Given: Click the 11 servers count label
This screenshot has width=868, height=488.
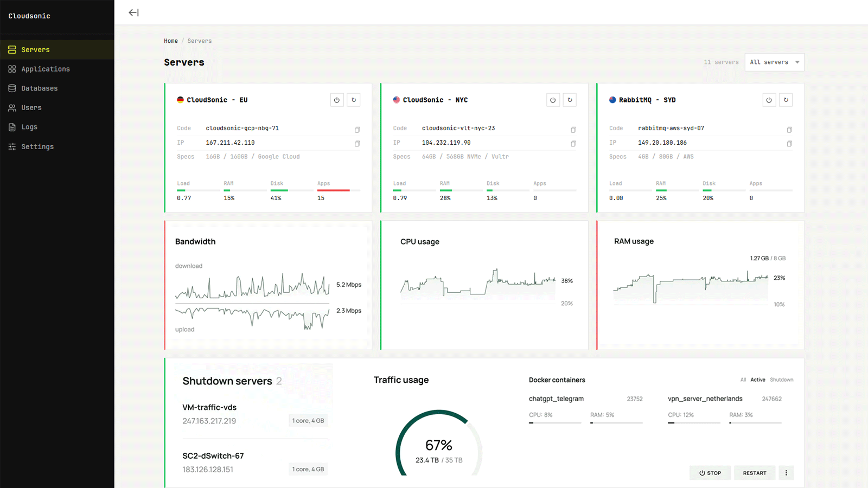Looking at the screenshot, I should (721, 62).
